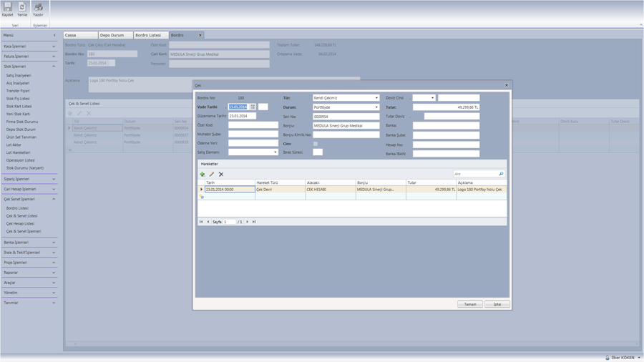Toggle the Ciro checkbox

[x=316, y=144]
